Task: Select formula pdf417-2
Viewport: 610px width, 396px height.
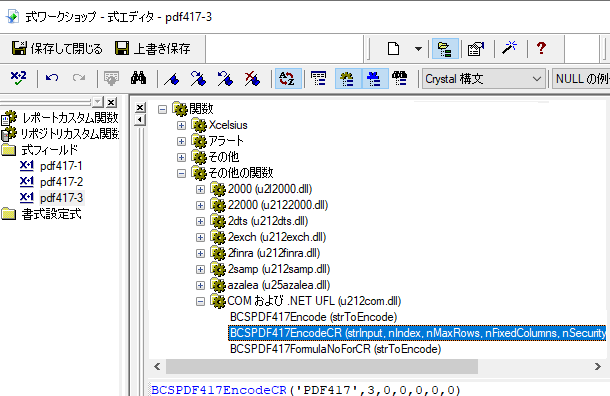Action: (61, 182)
